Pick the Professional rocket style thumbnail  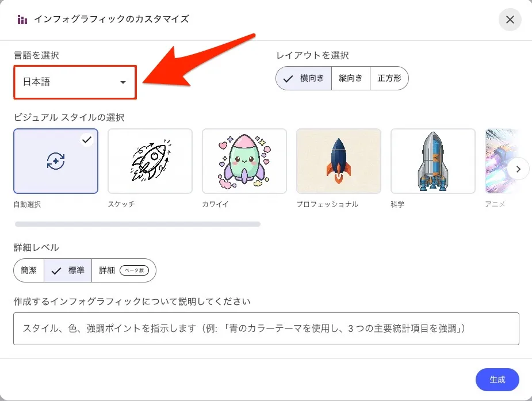pyautogui.click(x=339, y=161)
